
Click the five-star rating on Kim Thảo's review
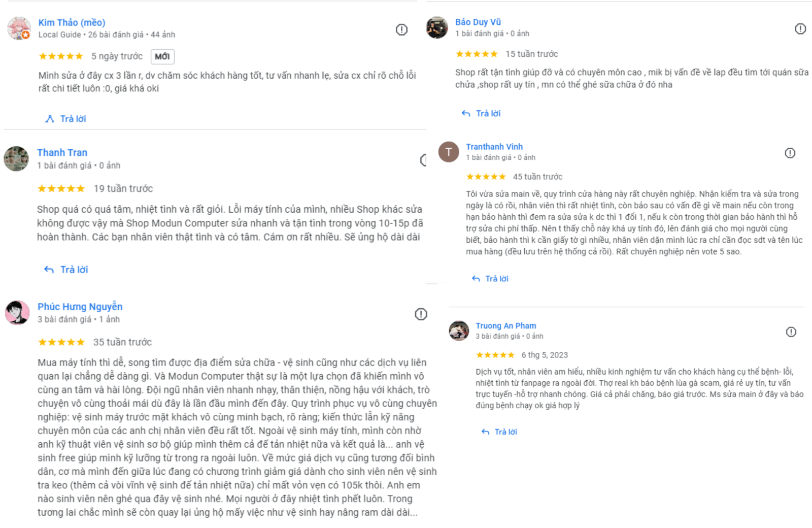(61, 56)
